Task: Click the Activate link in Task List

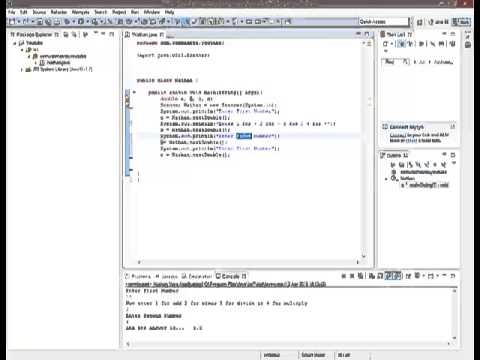Action: click(443, 62)
